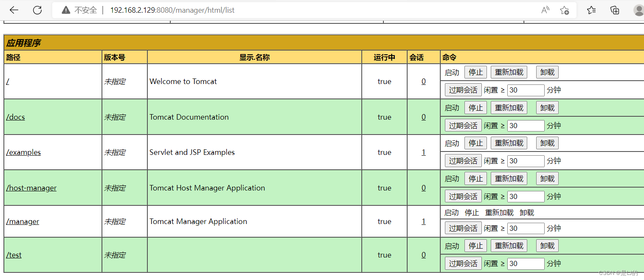
Task: Open the /test path link
Action: 14,255
